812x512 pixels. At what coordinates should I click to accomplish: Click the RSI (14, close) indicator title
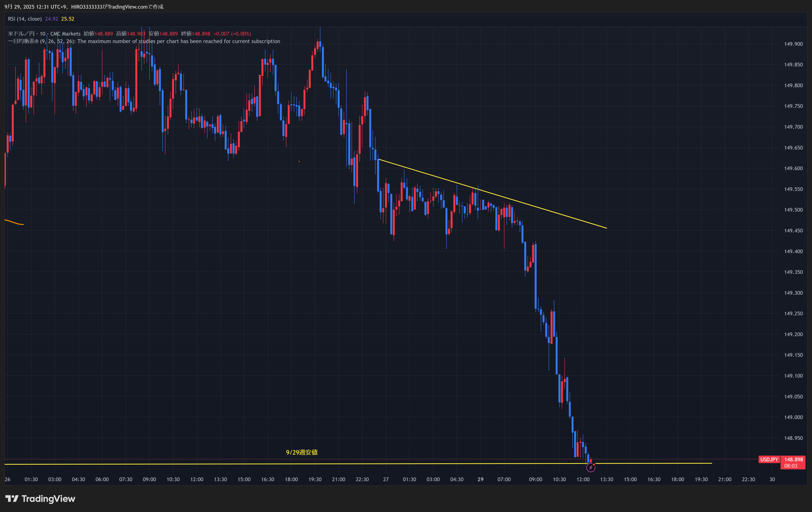pos(25,19)
